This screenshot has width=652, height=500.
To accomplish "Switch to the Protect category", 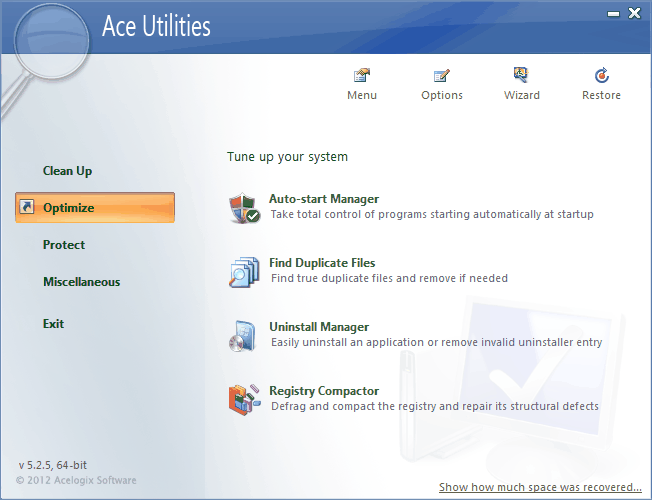I will (64, 245).
